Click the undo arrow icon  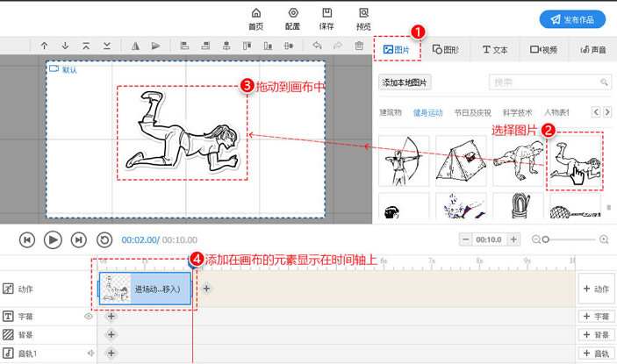[317, 46]
